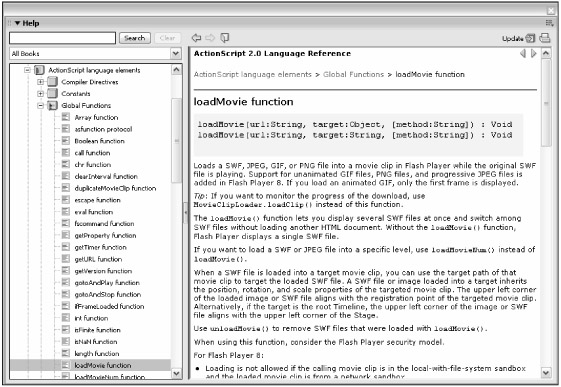Open length function topic
The width and height of the screenshot is (561, 387).
coord(97,353)
